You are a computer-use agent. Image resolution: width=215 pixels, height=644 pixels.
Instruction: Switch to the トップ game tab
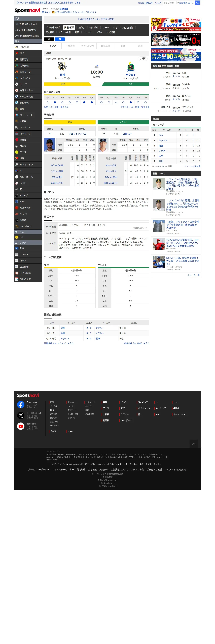pyautogui.click(x=53, y=46)
